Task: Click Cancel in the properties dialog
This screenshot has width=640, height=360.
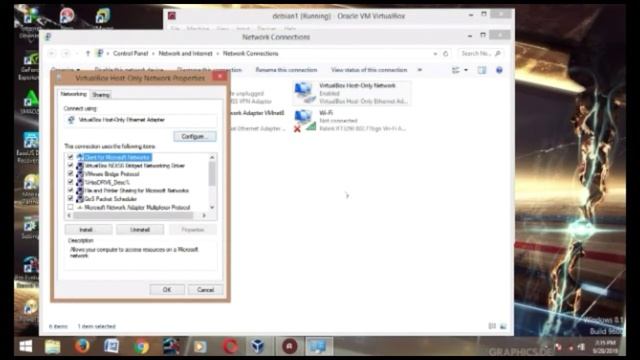Action: click(x=205, y=290)
